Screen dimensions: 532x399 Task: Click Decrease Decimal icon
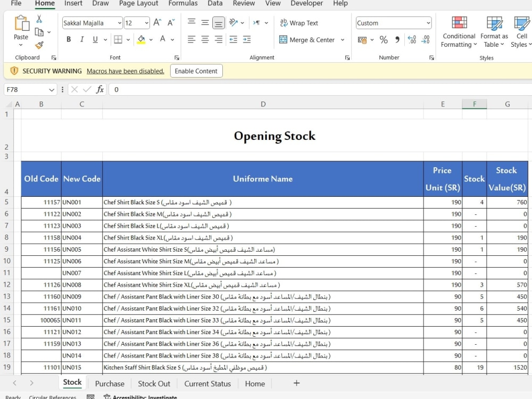click(x=426, y=40)
